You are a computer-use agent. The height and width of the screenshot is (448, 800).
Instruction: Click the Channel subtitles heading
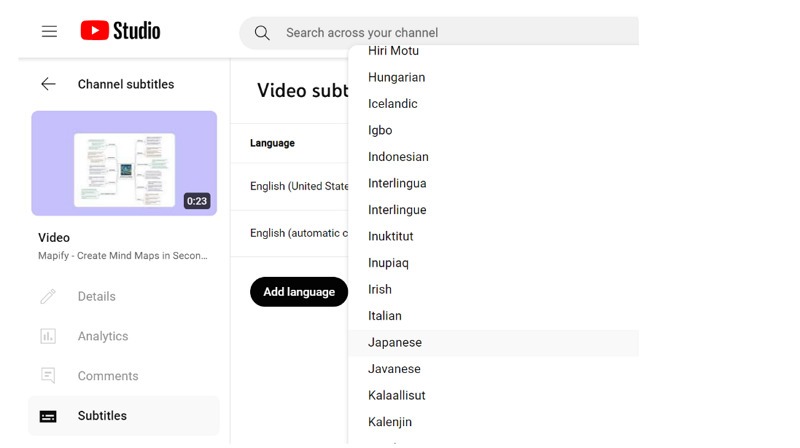pos(126,84)
